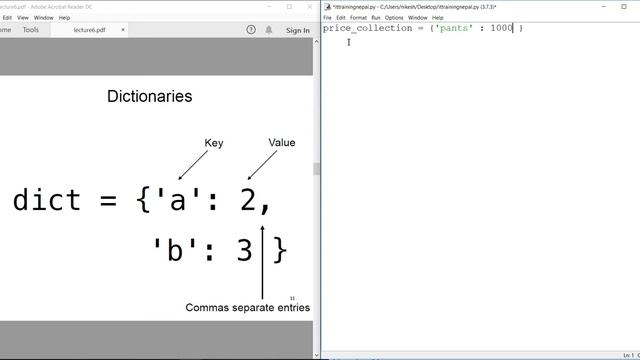Image resolution: width=640 pixels, height=360 pixels.
Task: Close the lecture6.pdf tab
Action: [123, 30]
